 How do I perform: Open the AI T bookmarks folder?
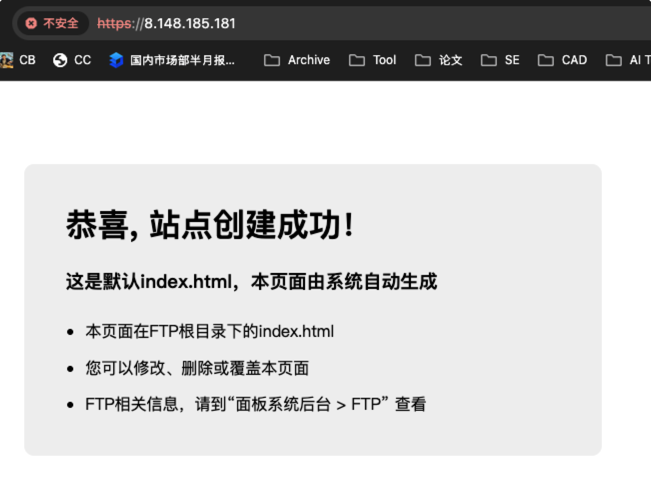(628, 60)
